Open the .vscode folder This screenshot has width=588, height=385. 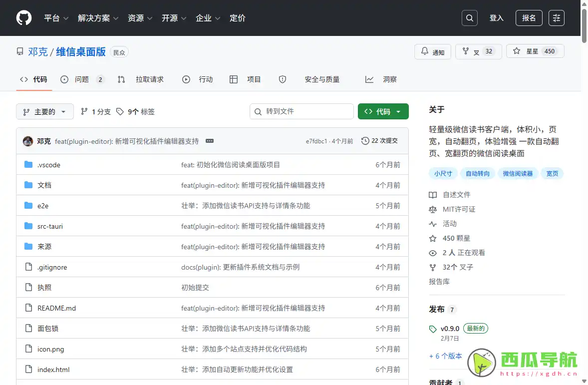coord(49,165)
